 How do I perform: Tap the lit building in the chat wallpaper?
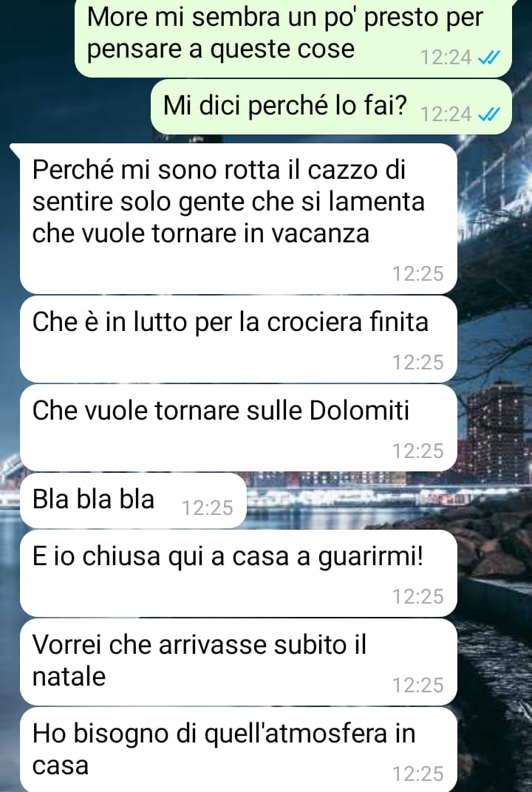[x=496, y=432]
